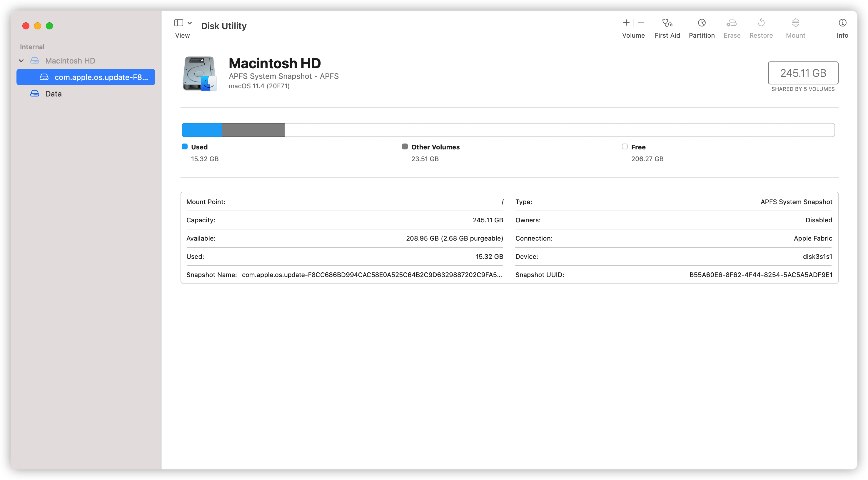
Task: Click the Device 'disk3s1s1' value
Action: click(x=817, y=256)
